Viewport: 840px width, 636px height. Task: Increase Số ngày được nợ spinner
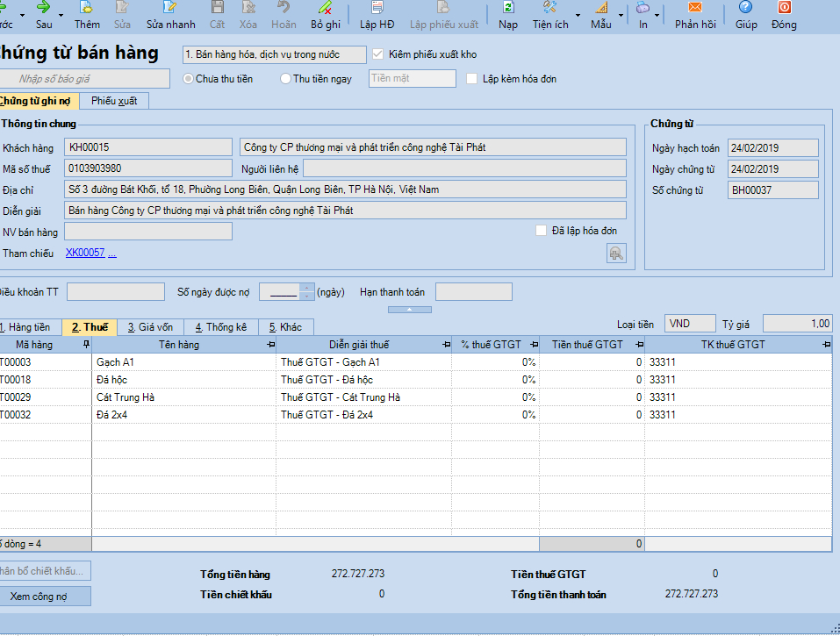306,288
